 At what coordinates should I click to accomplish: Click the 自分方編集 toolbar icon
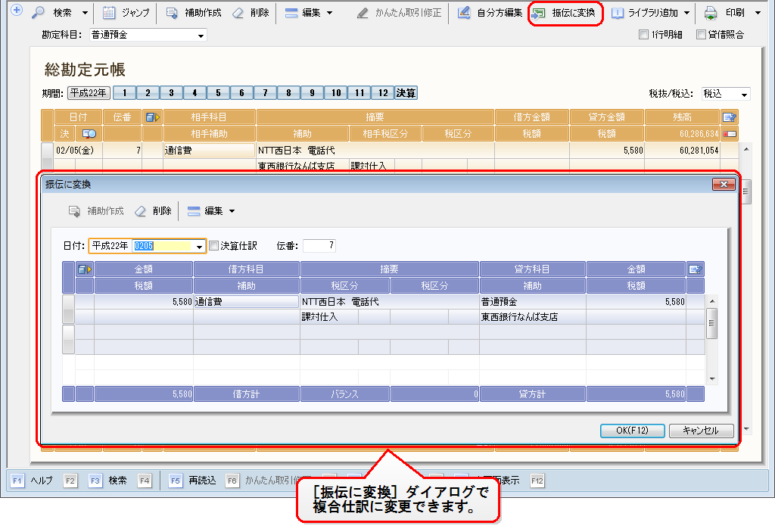(464, 13)
